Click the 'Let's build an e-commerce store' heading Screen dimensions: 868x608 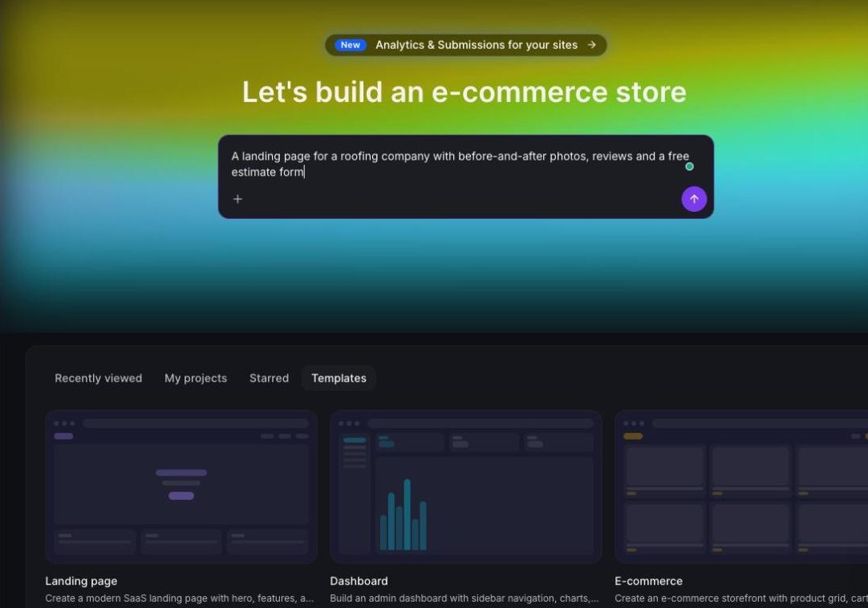tap(464, 92)
